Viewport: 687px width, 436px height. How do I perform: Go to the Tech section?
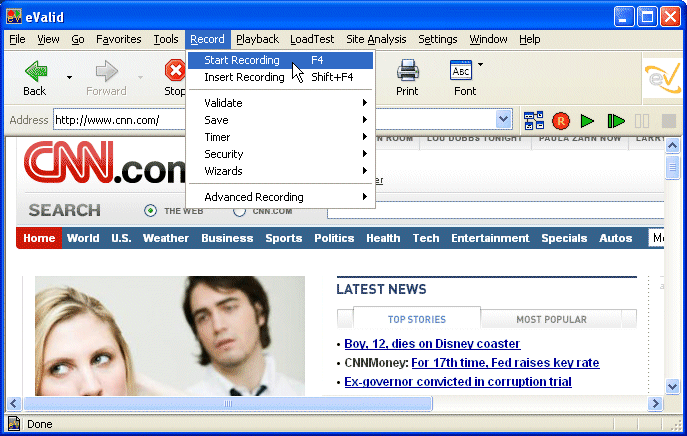(425, 238)
